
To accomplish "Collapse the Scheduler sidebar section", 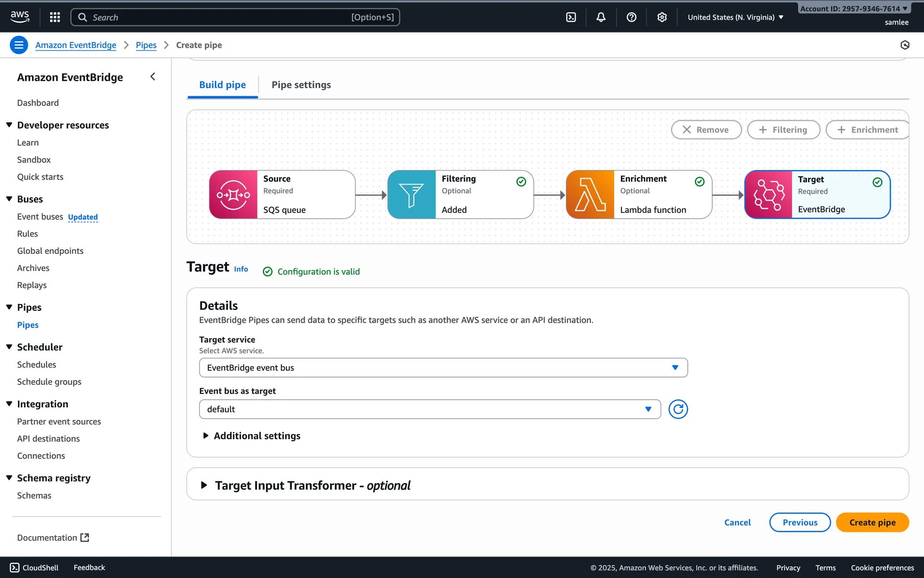I will point(9,347).
